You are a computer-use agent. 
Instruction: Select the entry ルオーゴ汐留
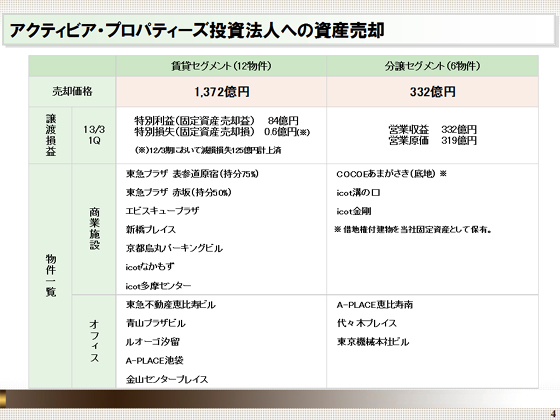(152, 342)
